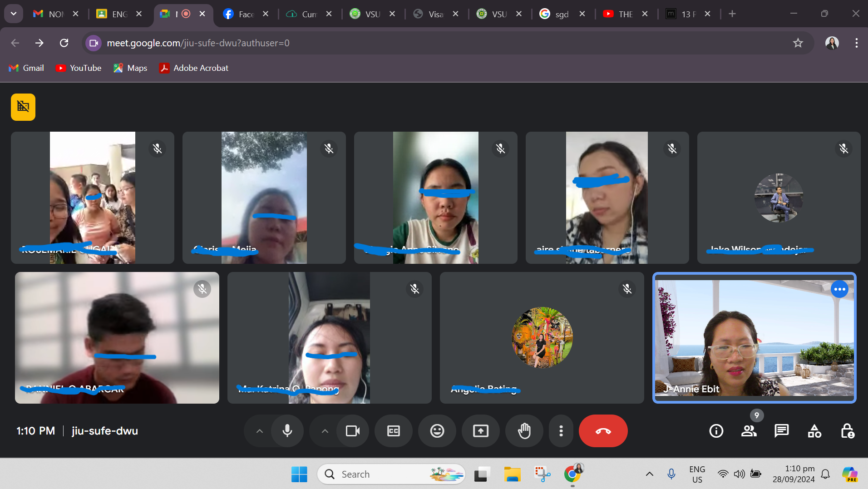
Task: Open the tab search dropdown in Chrome
Action: [14, 14]
